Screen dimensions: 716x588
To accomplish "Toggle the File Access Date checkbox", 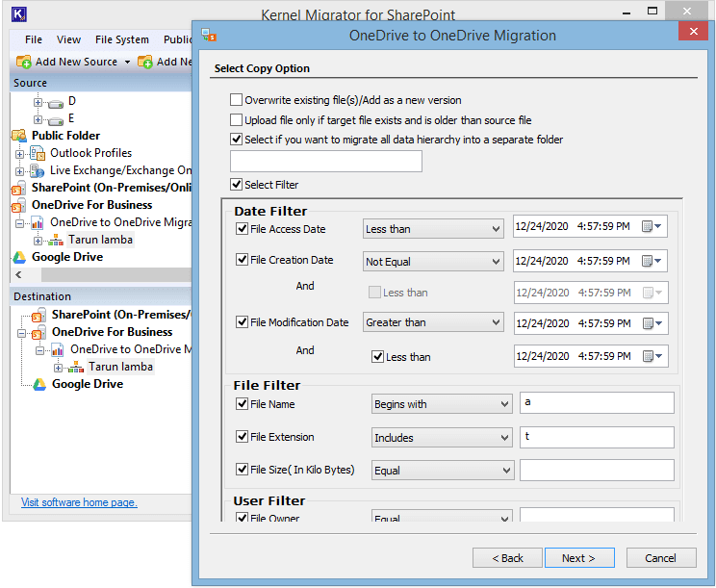I will [x=242, y=229].
